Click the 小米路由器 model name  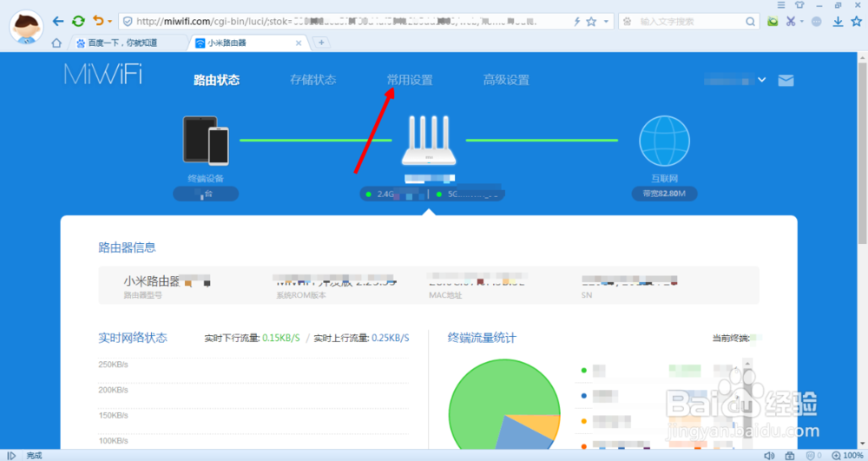[x=152, y=281]
